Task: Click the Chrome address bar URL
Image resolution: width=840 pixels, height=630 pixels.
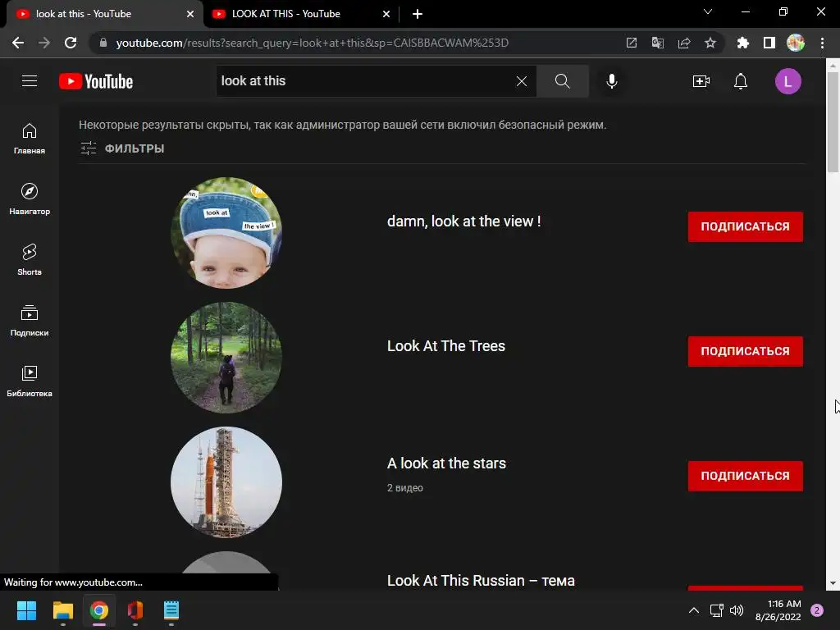Action: pyautogui.click(x=312, y=43)
